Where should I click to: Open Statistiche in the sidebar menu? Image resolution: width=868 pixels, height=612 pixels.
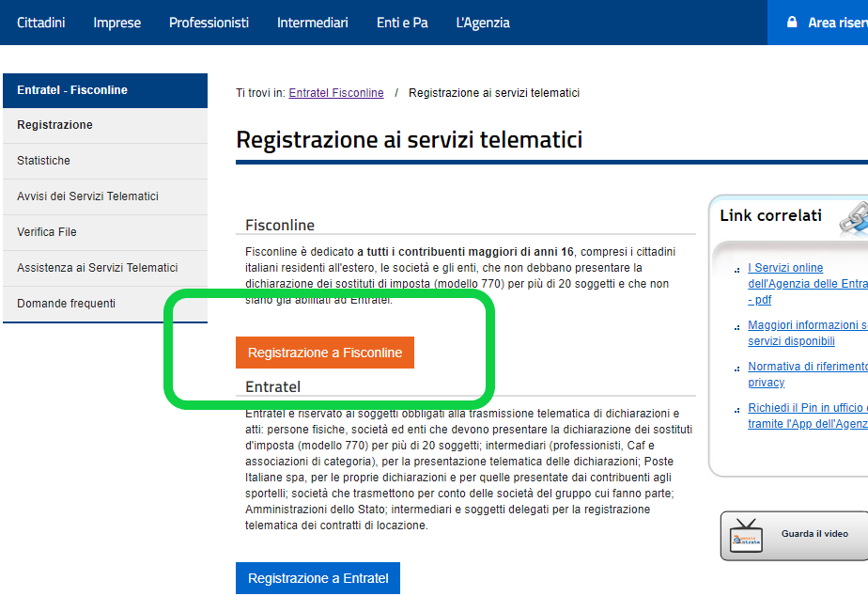105,161
